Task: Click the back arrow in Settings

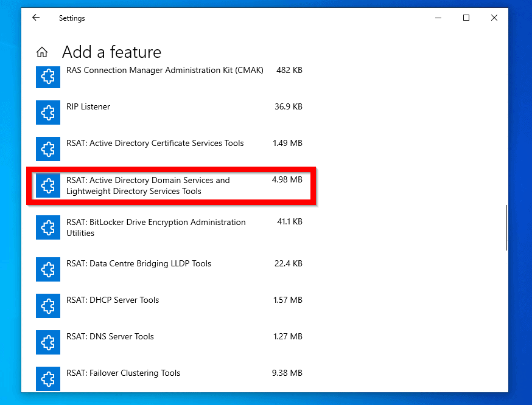Action: point(36,18)
